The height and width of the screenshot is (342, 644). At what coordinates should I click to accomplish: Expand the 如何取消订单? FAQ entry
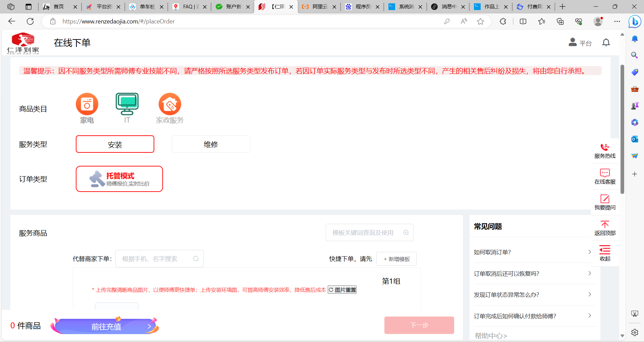(532, 252)
